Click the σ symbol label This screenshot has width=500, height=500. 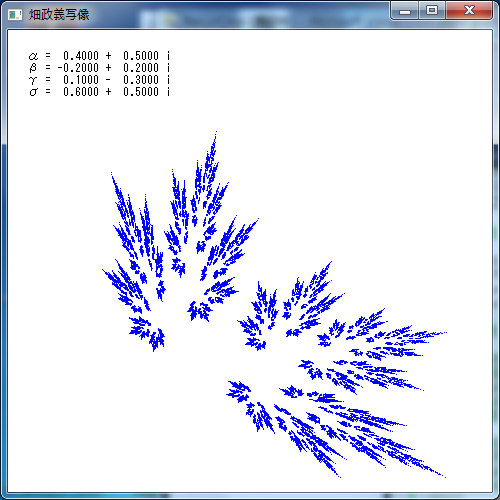tap(33, 92)
